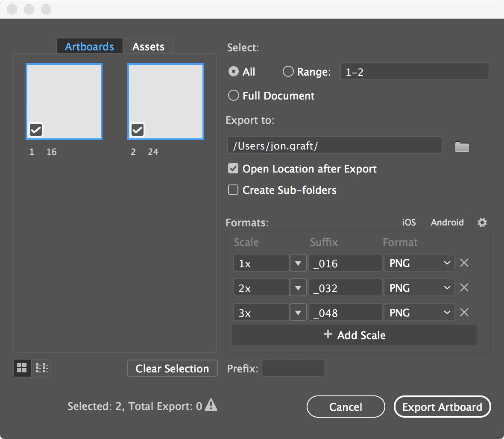This screenshot has width=504, height=439.
Task: Remove the 2x scale row
Action: tap(464, 288)
